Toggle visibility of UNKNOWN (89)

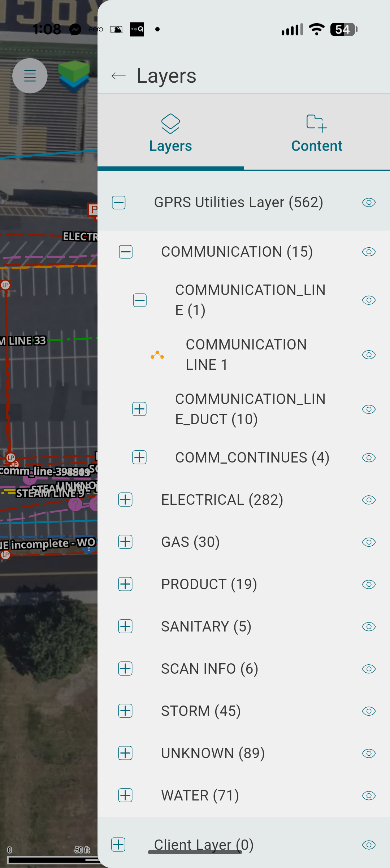pyautogui.click(x=369, y=753)
